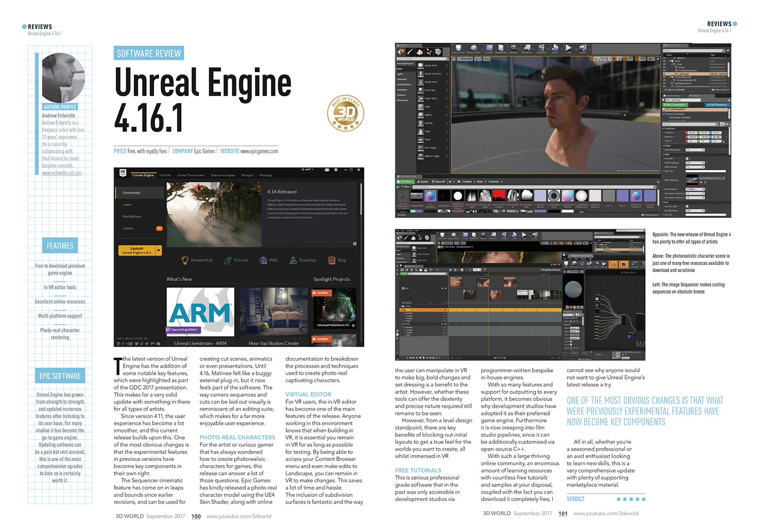Open World Settings tab in upper editor
760x532 pixels.
[x=673, y=96]
